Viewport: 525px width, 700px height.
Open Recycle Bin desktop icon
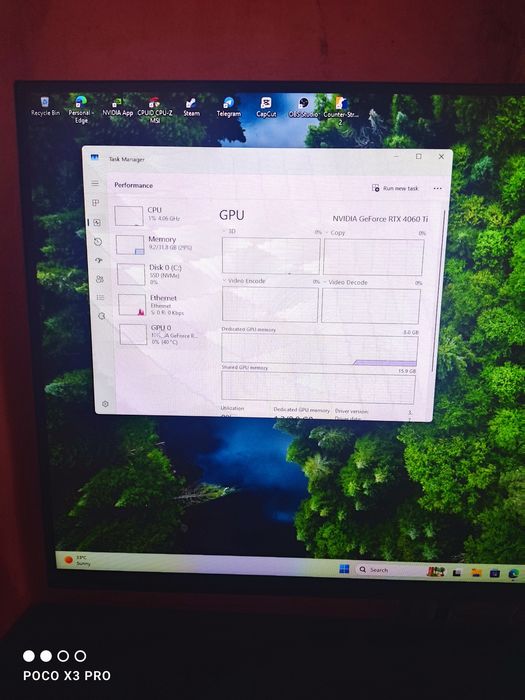45,107
